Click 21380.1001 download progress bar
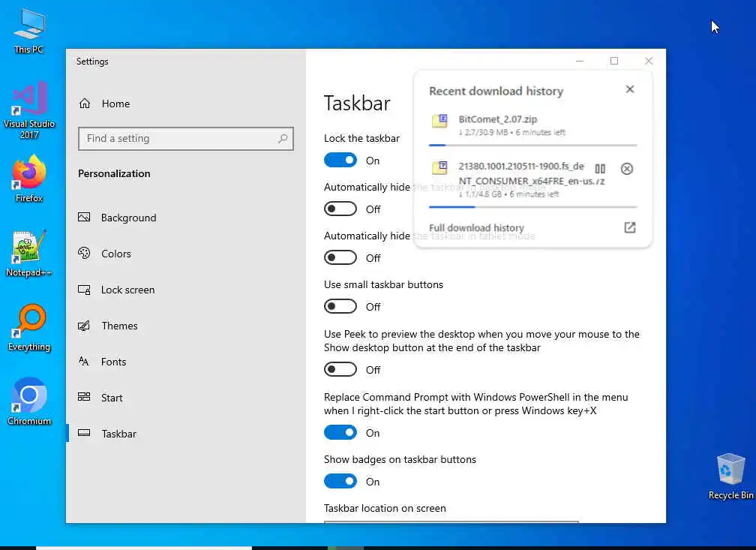The width and height of the screenshot is (756, 550). [x=532, y=206]
